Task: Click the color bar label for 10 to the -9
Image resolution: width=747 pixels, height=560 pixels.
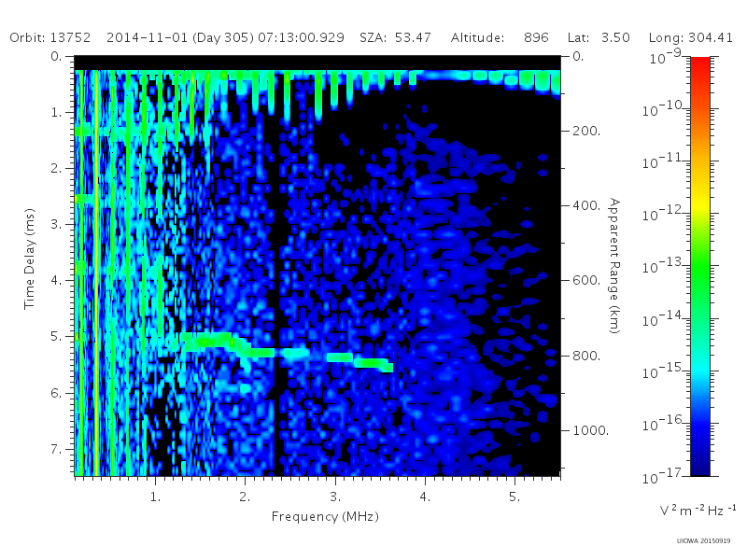Action: click(666, 57)
